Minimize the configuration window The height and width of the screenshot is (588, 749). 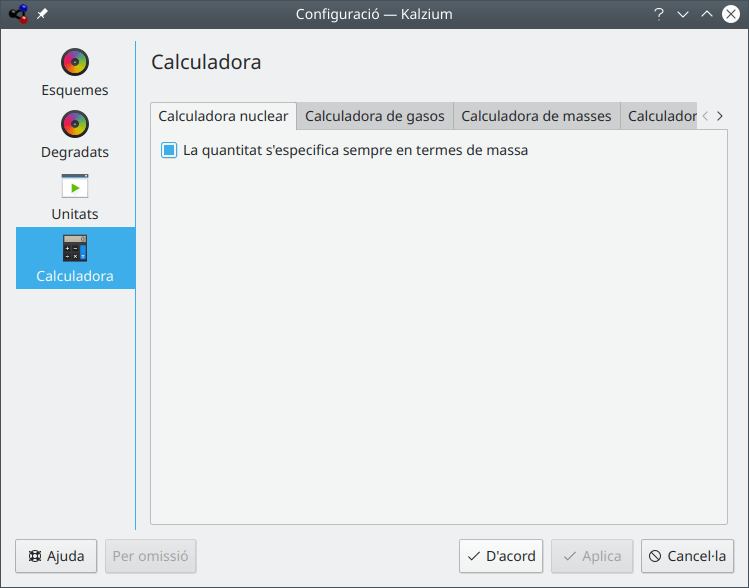[683, 14]
